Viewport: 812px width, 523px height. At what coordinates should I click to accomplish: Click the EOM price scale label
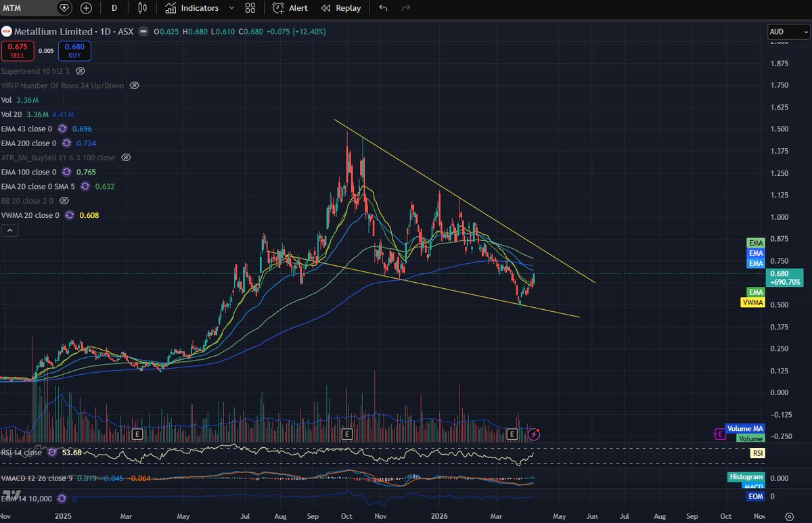pyautogui.click(x=756, y=496)
